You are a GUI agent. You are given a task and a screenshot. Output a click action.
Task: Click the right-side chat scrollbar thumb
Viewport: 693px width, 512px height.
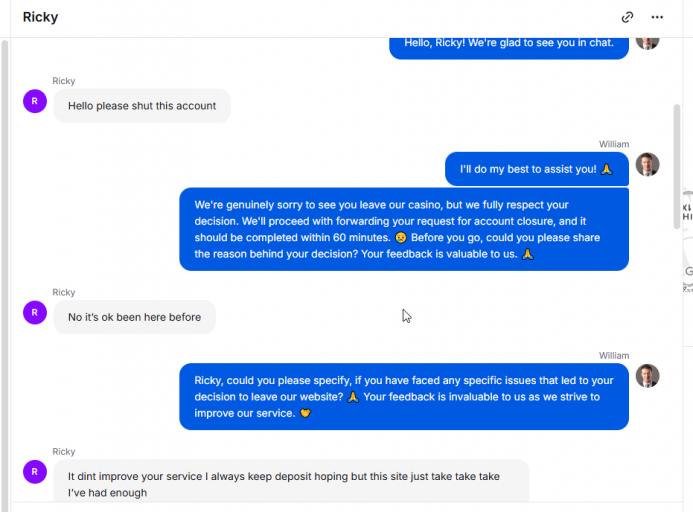[x=677, y=166]
